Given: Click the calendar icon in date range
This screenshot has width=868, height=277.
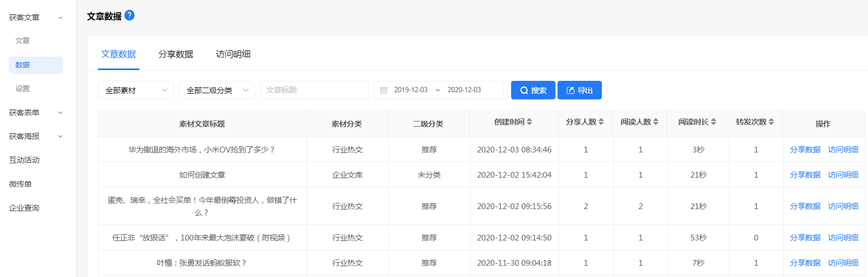Looking at the screenshot, I should [384, 90].
